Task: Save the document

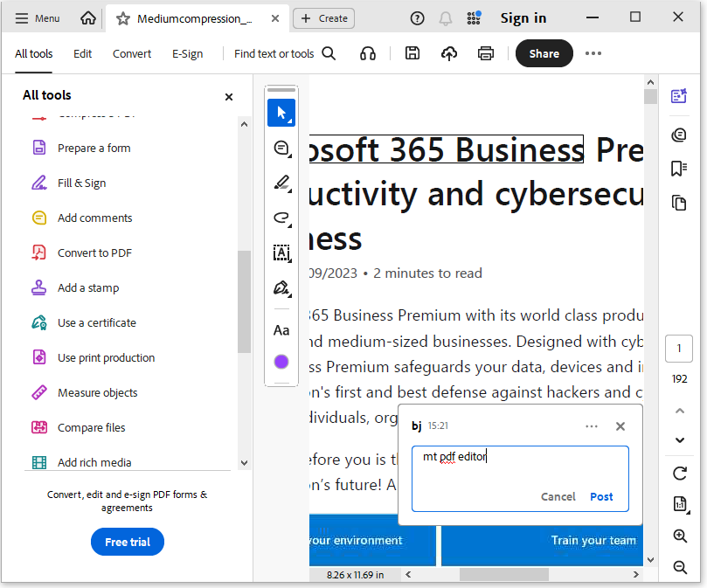Action: [412, 53]
